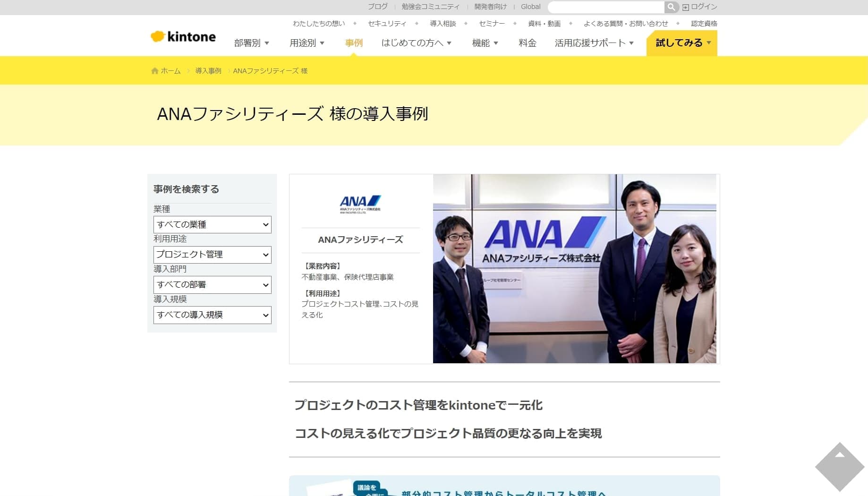The height and width of the screenshot is (496, 868).
Task: Click the 試してみる button
Action: point(681,43)
